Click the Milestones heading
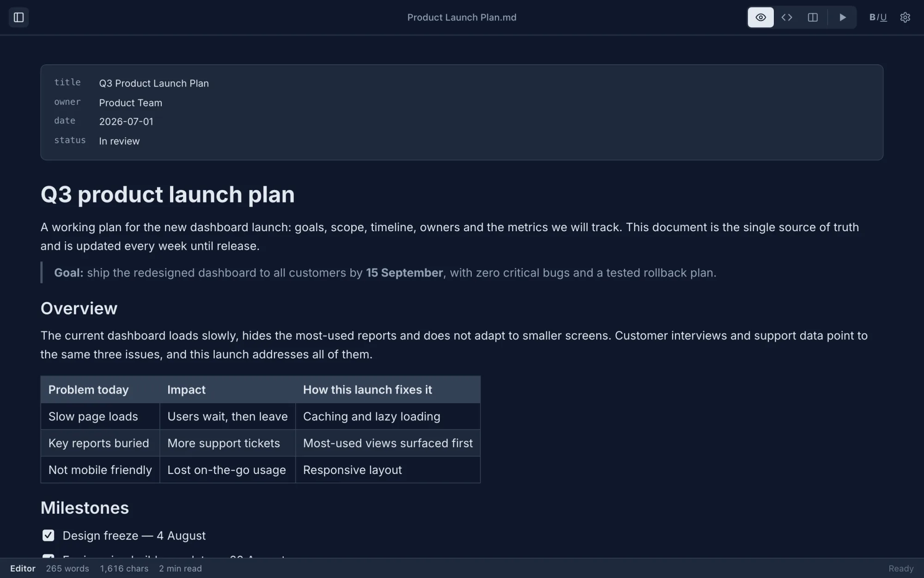The width and height of the screenshot is (924, 578). 85,508
